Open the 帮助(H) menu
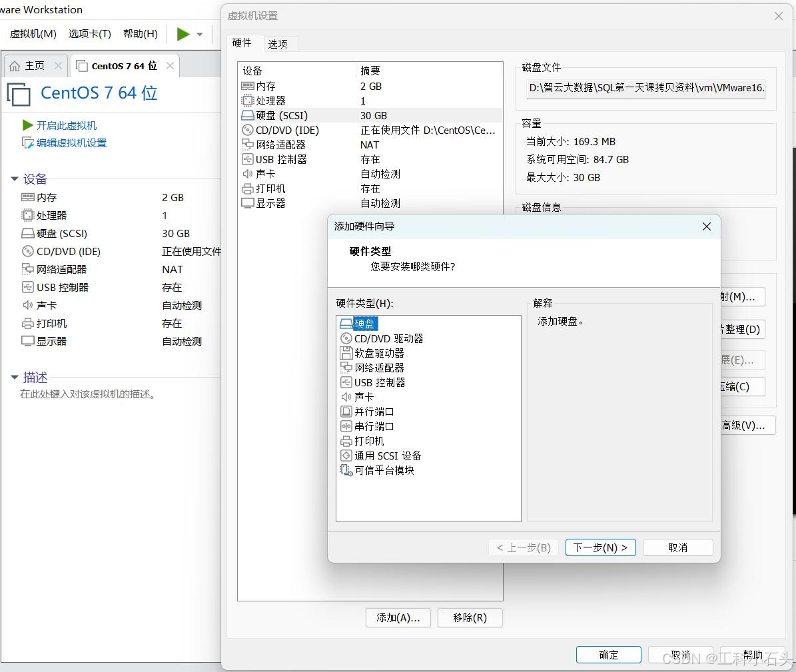The height and width of the screenshot is (672, 796). point(141,34)
